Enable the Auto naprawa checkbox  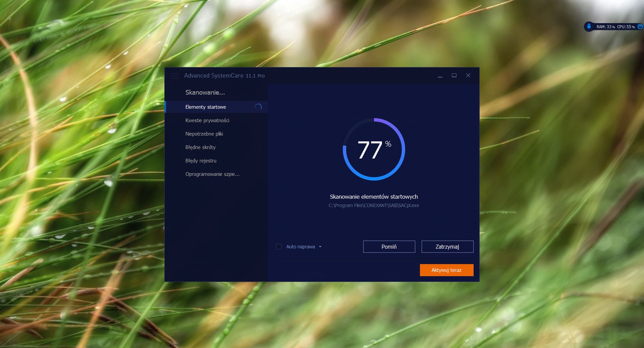tap(279, 246)
